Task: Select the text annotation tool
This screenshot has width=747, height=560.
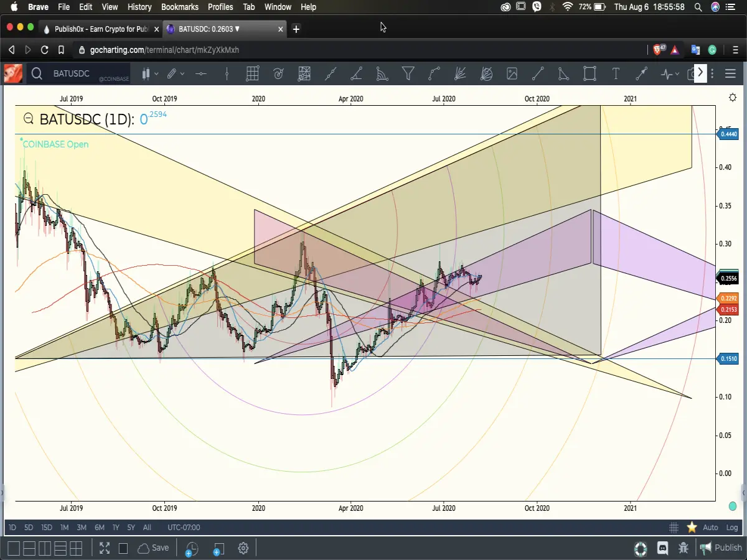Action: [616, 74]
